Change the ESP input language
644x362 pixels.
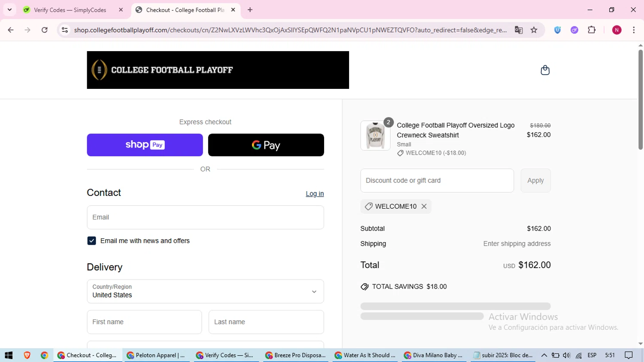(592, 355)
